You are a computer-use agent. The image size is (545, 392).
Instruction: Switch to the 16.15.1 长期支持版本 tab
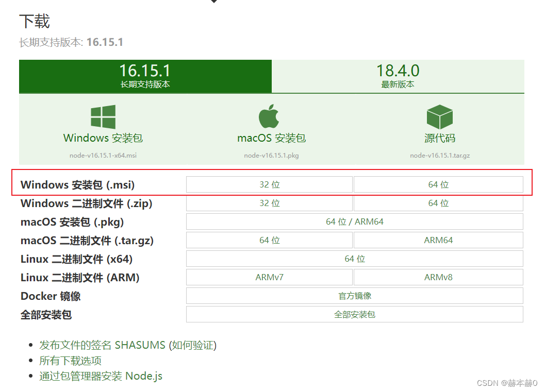145,76
